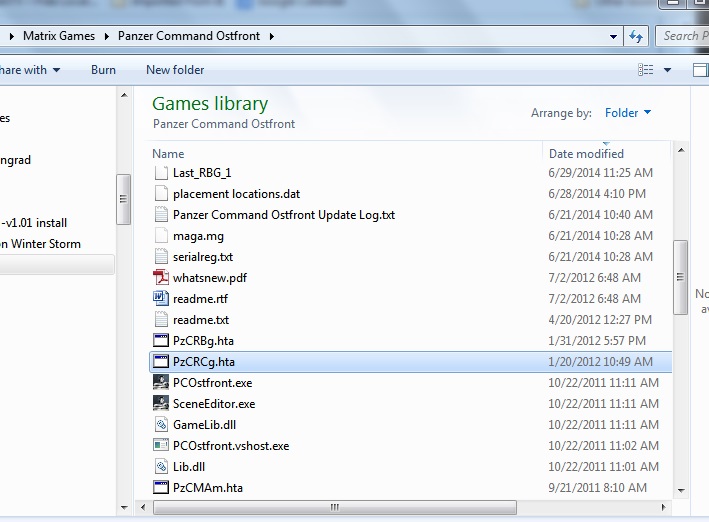The height and width of the screenshot is (522, 709).
Task: Click the navigation pane scroll down arrow
Action: pyautogui.click(x=124, y=508)
